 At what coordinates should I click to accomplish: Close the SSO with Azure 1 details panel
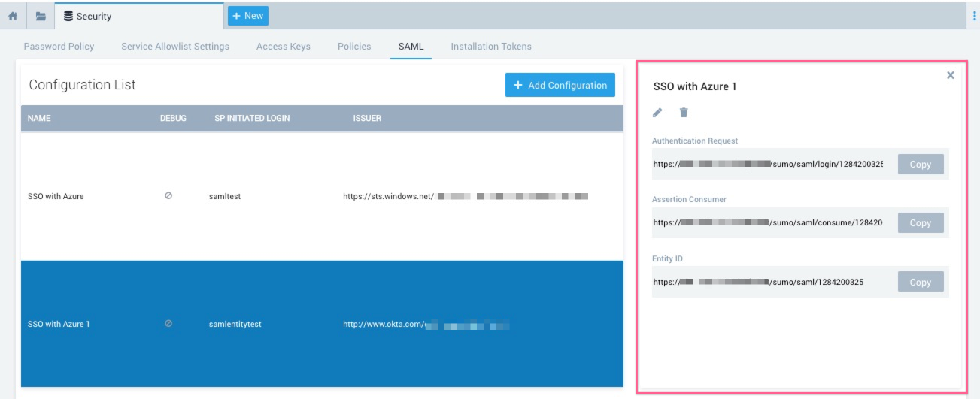[950, 75]
